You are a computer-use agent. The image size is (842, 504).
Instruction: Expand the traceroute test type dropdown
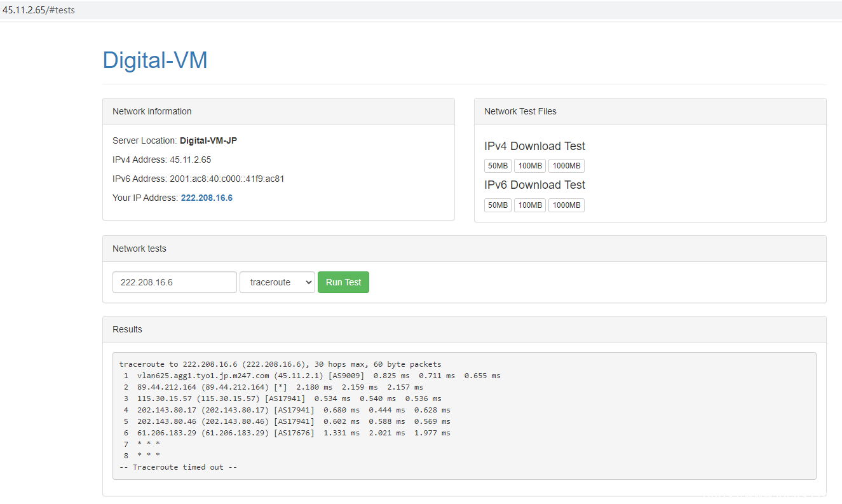(x=277, y=282)
